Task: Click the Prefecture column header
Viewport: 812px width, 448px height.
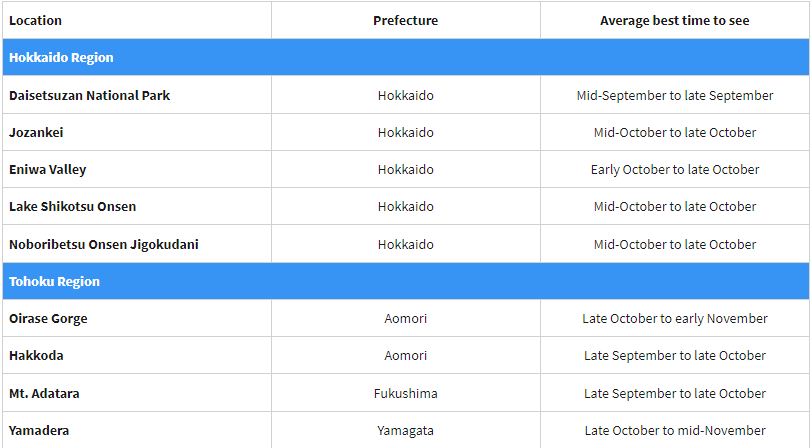Action: point(405,20)
